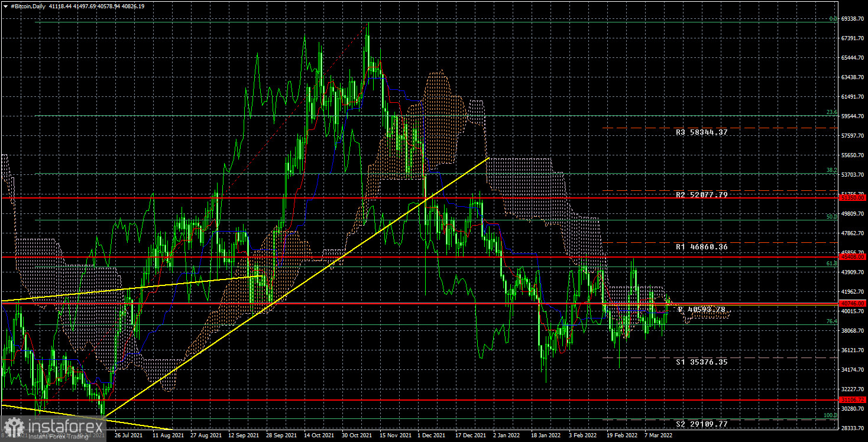Viewport: 868px width, 442px height.
Task: Click the 32227.70 price axis label
Action: coord(853,389)
